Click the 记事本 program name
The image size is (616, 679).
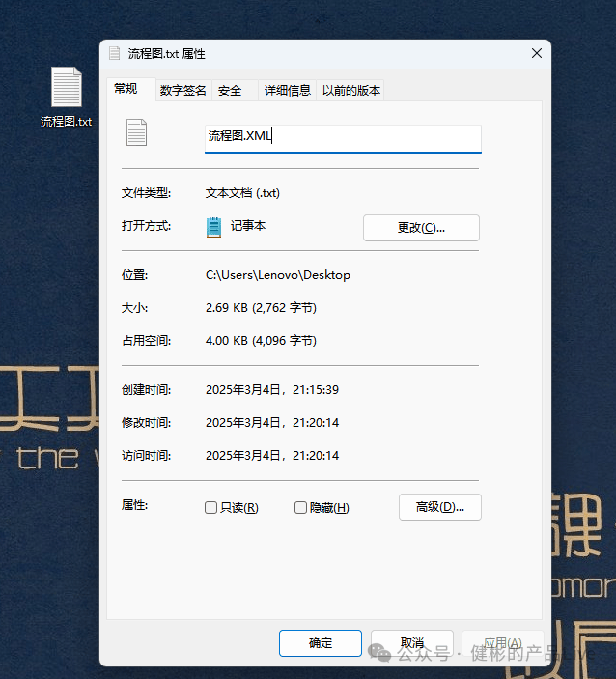click(248, 226)
